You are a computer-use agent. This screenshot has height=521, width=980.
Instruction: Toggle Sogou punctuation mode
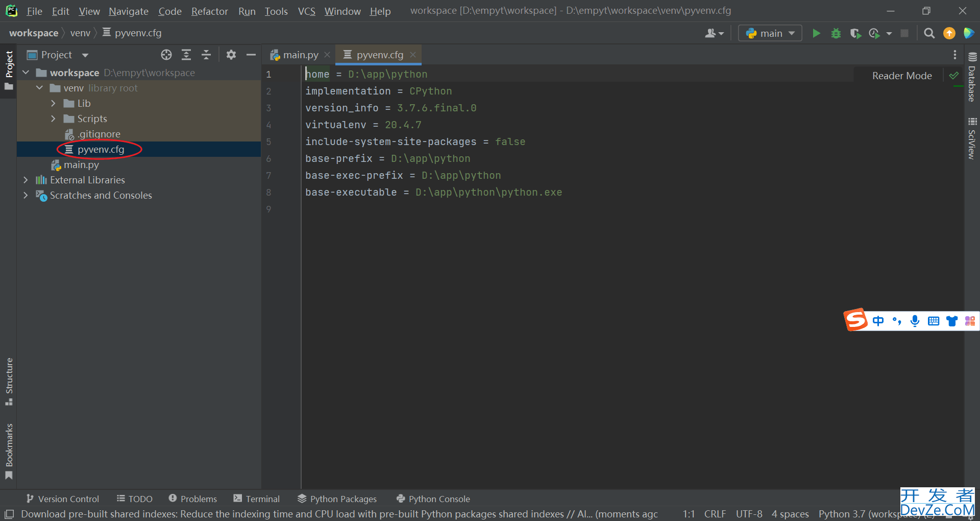click(x=897, y=321)
